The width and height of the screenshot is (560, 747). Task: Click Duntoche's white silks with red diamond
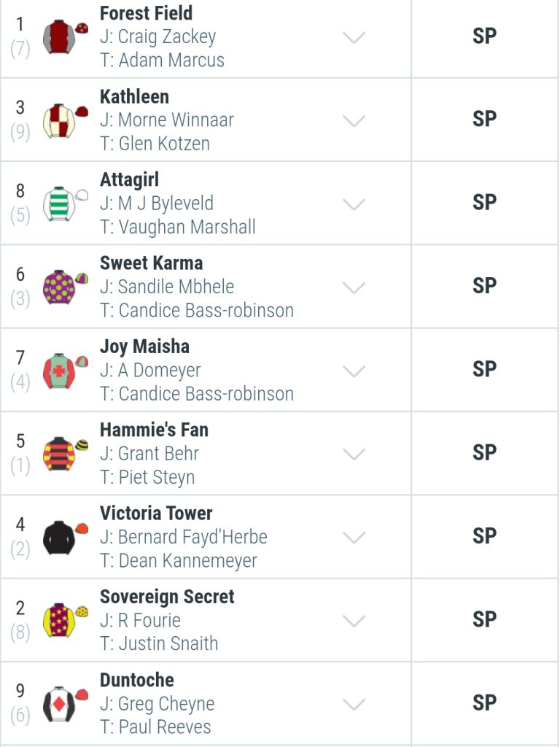click(x=65, y=704)
